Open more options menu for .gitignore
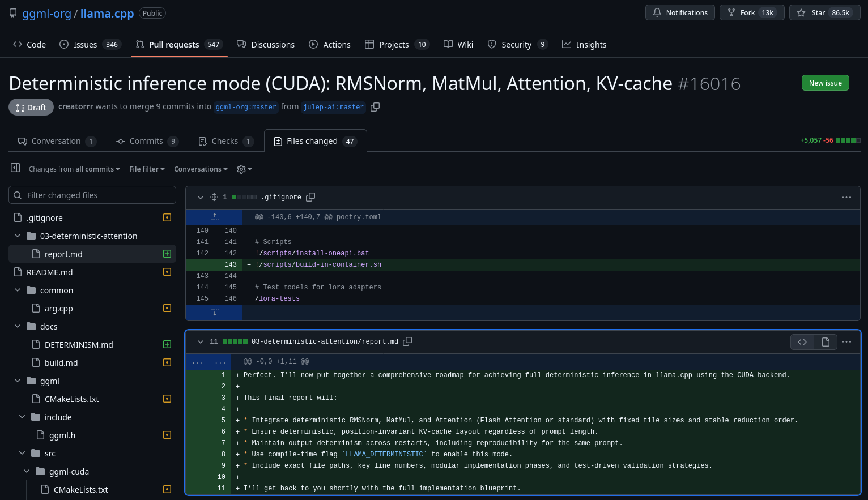 click(x=846, y=197)
